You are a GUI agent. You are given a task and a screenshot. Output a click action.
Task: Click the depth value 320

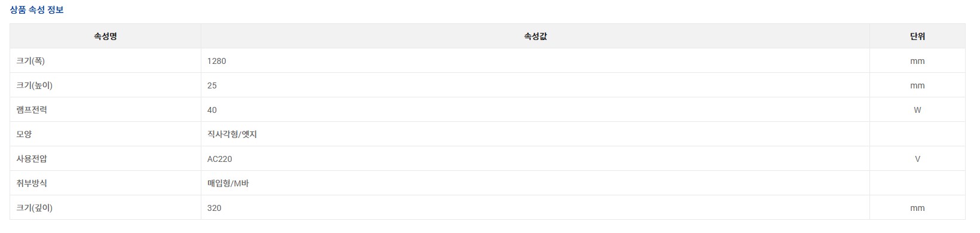click(x=215, y=208)
